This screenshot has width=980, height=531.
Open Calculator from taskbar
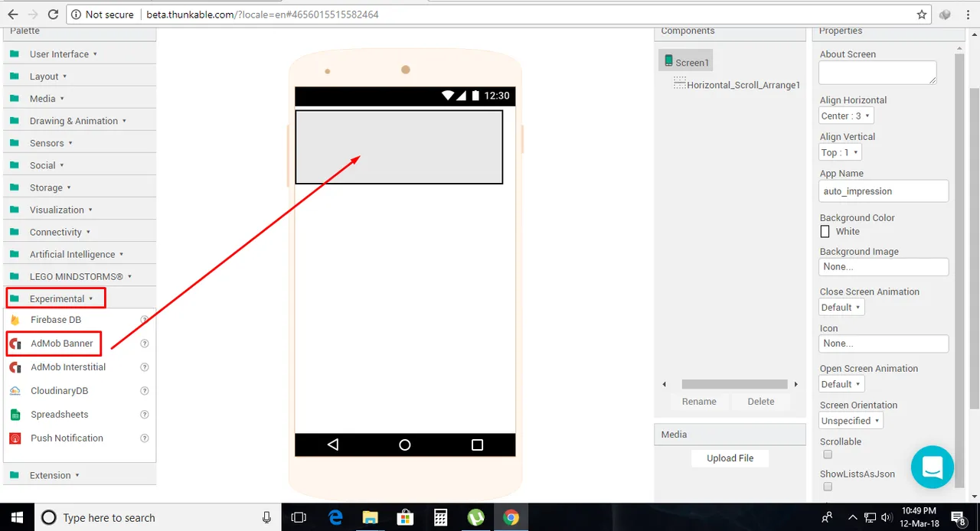[x=440, y=517]
